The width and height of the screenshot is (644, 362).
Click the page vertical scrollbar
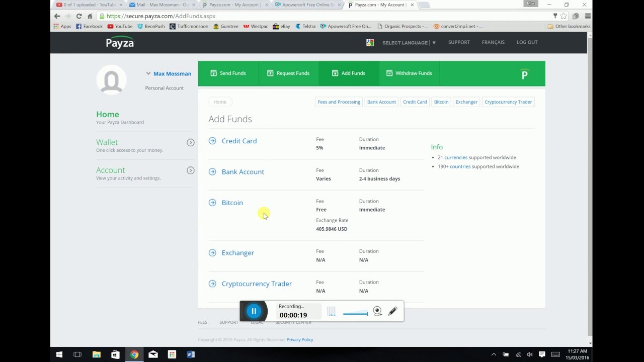(x=590, y=187)
